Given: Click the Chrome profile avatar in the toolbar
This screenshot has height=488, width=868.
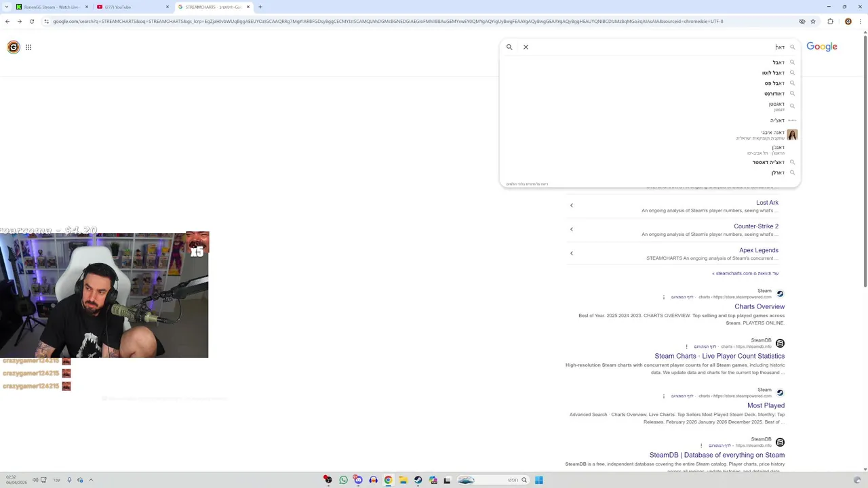Looking at the screenshot, I should [x=848, y=21].
